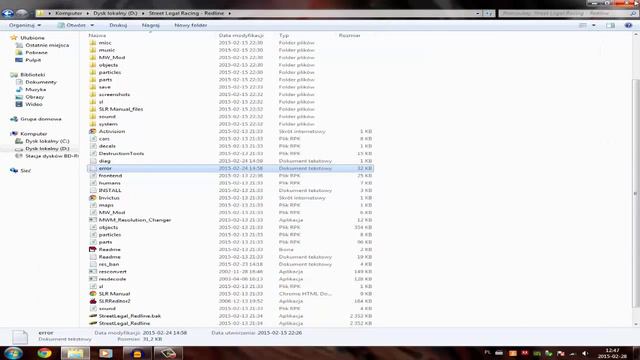Image resolution: width=640 pixels, height=360 pixels.
Task: Sort by the Nazwa column header
Action: (x=97, y=36)
